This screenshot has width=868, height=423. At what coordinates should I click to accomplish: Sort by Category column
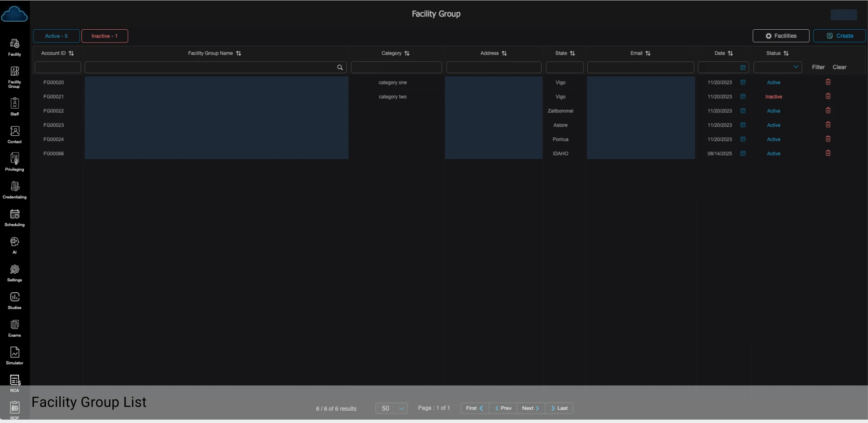[407, 53]
